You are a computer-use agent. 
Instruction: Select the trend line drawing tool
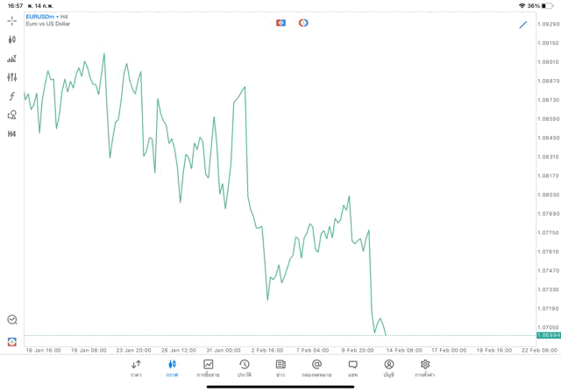(x=523, y=24)
